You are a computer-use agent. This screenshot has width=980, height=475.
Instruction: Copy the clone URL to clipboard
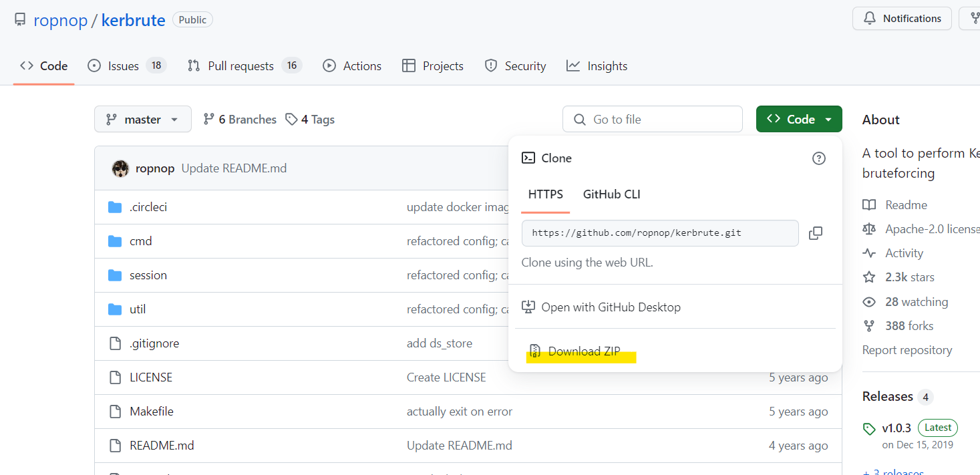[816, 233]
